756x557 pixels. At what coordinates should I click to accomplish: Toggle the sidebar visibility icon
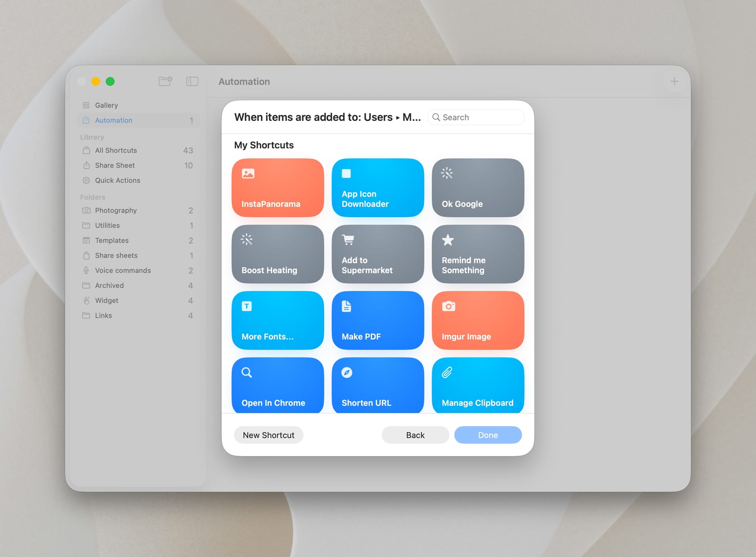pos(192,81)
